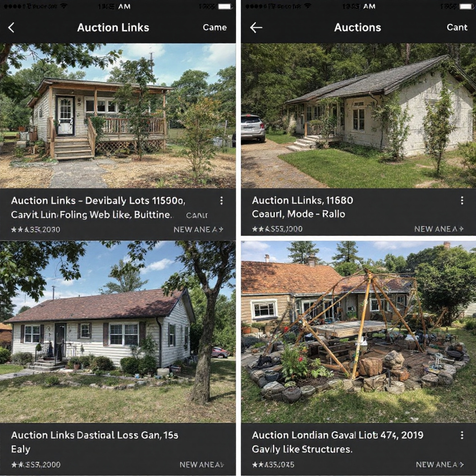Click star rating on Caaurl, Mode - Rallo listing
476x476 pixels.
tap(277, 229)
